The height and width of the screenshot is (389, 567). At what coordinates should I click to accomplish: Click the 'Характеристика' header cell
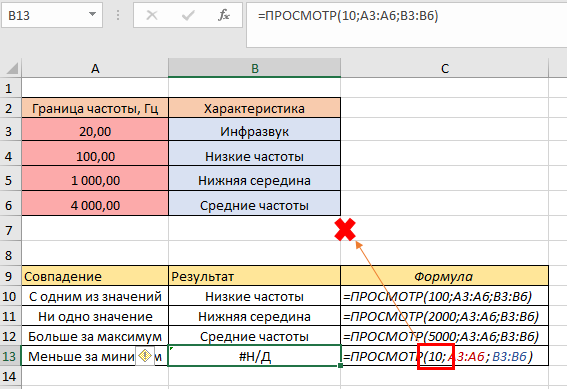point(255,108)
